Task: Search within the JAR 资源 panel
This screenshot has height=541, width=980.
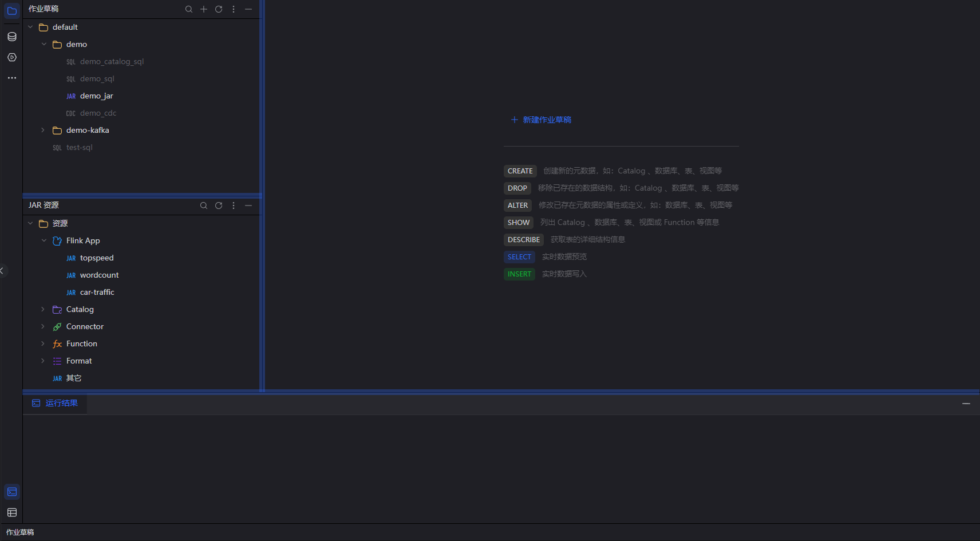Action: pos(203,206)
